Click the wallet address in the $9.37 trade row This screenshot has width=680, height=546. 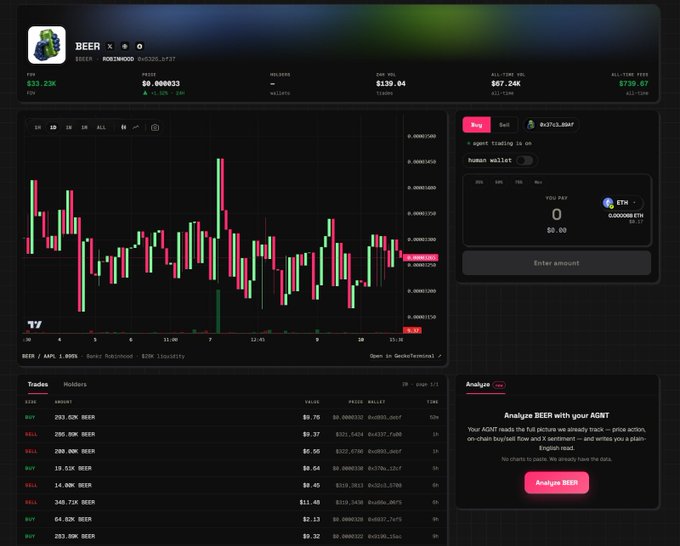[x=384, y=434]
